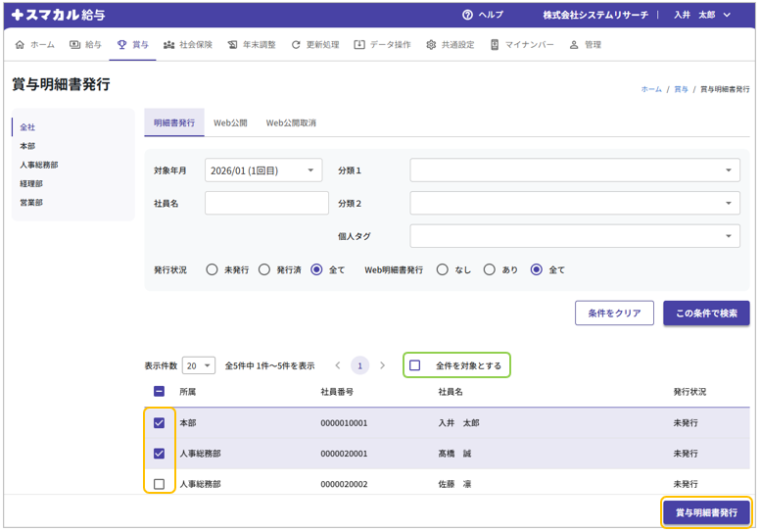The height and width of the screenshot is (532, 760).
Task: Open the 表示件数 page size dropdown
Action: 199,365
